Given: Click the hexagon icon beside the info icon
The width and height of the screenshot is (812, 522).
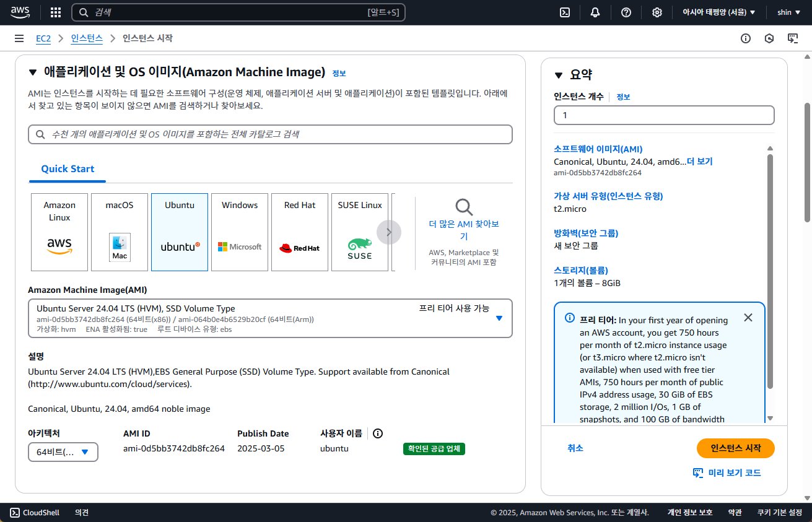Looking at the screenshot, I should pyautogui.click(x=769, y=38).
